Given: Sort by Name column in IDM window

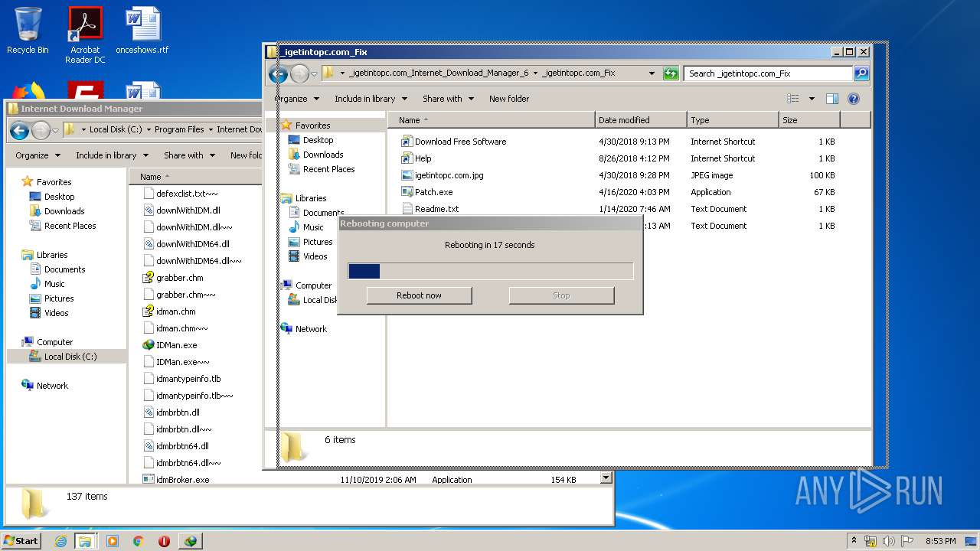Looking at the screenshot, I should coord(196,177).
